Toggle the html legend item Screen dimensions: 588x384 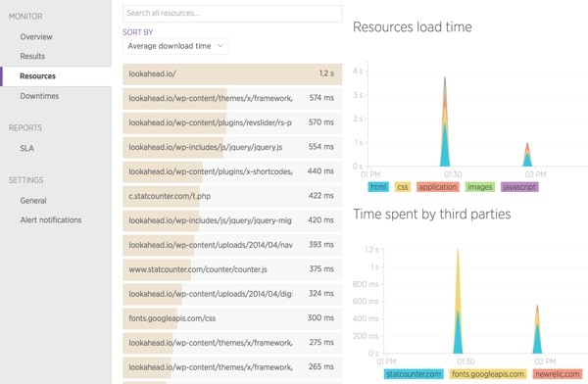pos(378,187)
